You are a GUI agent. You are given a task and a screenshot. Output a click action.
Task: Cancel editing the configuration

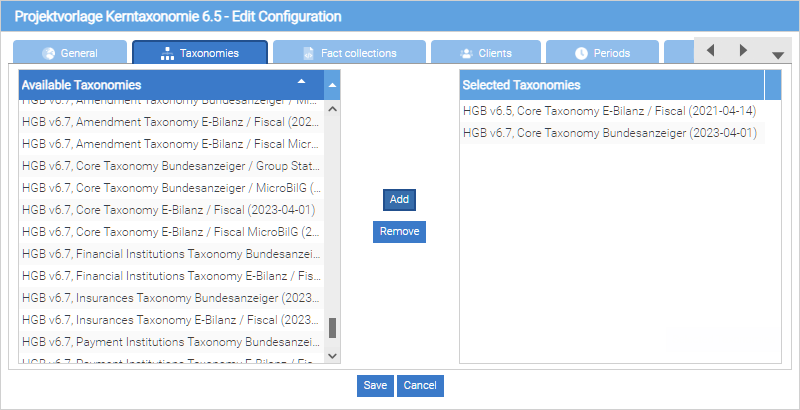(x=420, y=386)
